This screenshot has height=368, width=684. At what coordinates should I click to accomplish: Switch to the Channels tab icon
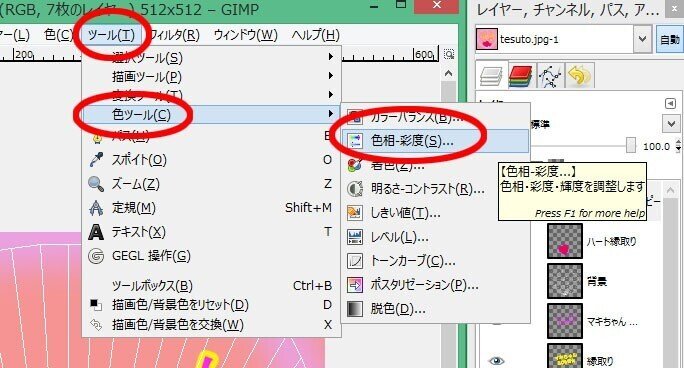(521, 76)
